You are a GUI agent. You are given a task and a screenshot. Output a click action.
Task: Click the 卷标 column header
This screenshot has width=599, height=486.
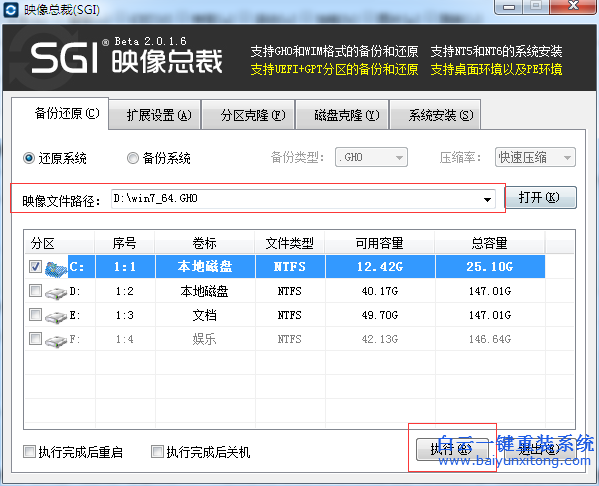(x=205, y=243)
